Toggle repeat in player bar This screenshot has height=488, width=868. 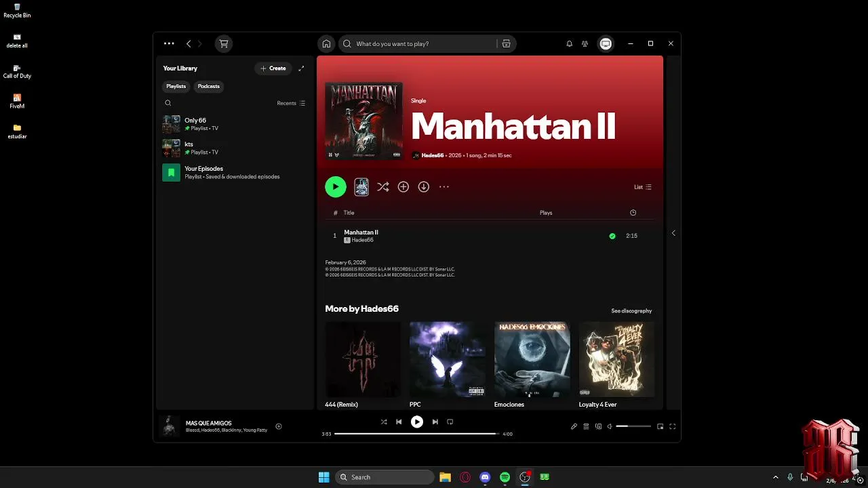450,422
